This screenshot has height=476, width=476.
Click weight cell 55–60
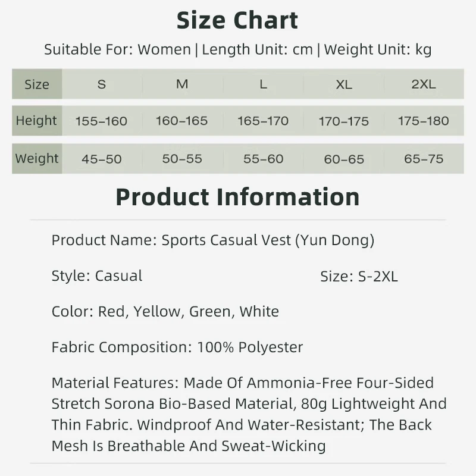(x=263, y=159)
